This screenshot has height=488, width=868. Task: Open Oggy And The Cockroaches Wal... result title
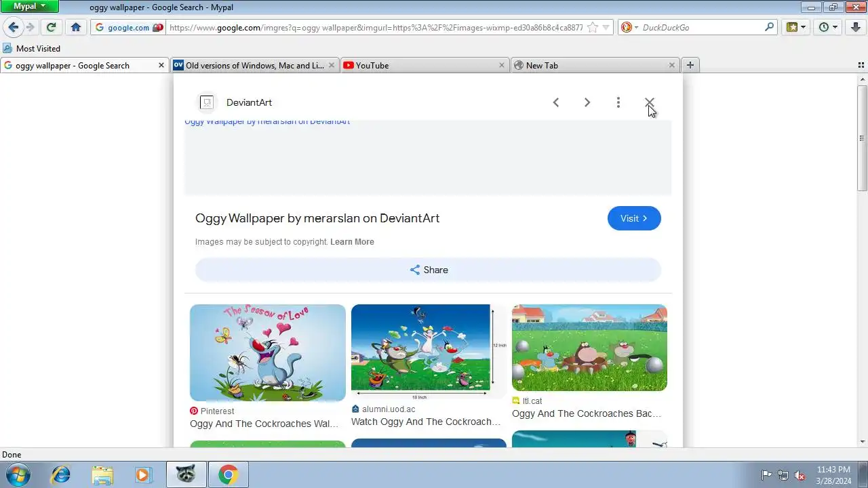[264, 424]
